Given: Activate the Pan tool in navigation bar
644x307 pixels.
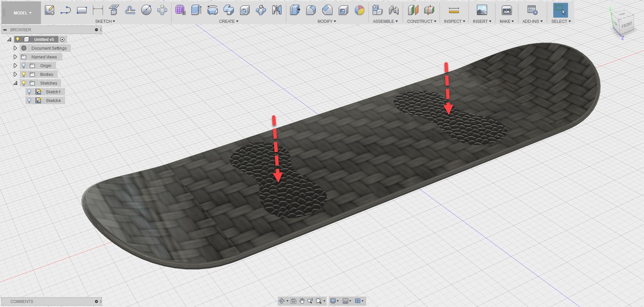Looking at the screenshot, I should point(302,301).
